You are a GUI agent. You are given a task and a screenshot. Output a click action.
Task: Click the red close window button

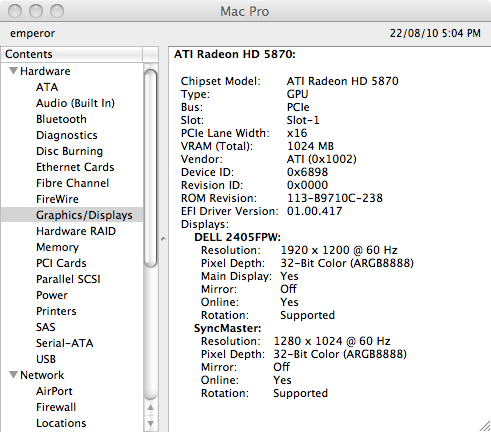tap(15, 11)
